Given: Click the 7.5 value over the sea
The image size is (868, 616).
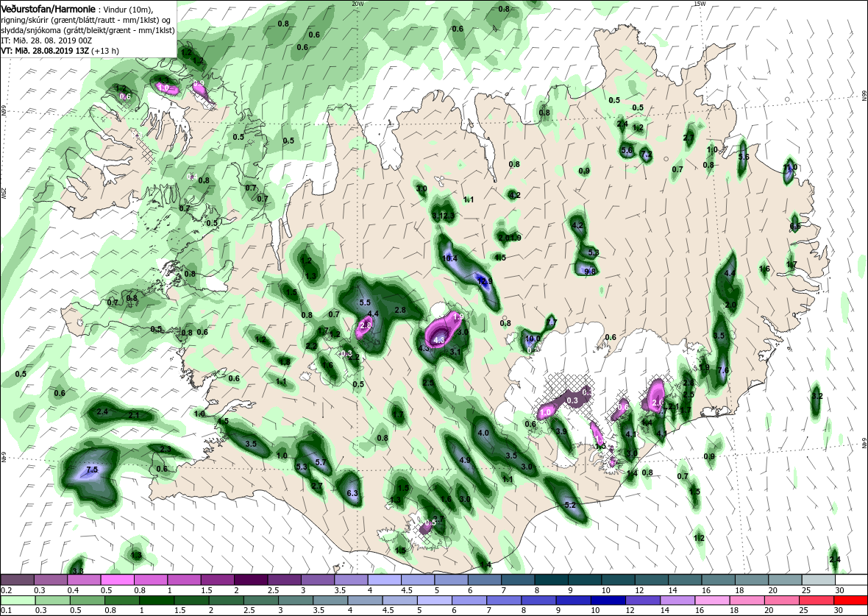Looking at the screenshot, I should tap(92, 470).
